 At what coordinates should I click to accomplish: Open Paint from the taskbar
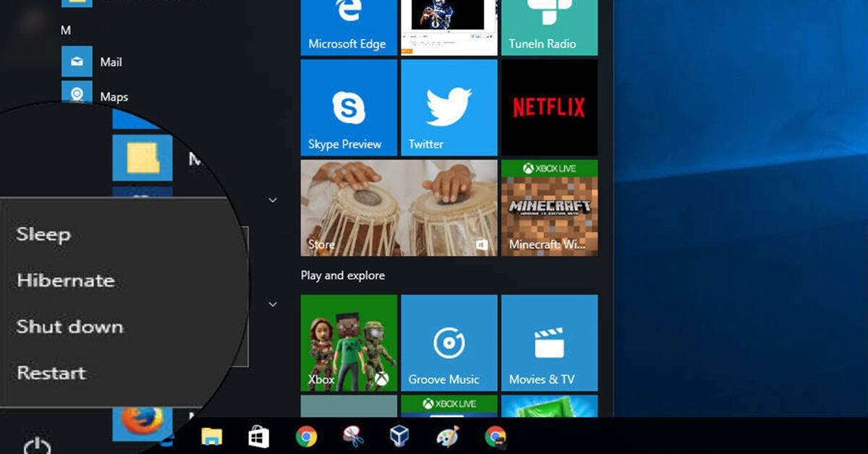pos(448,436)
